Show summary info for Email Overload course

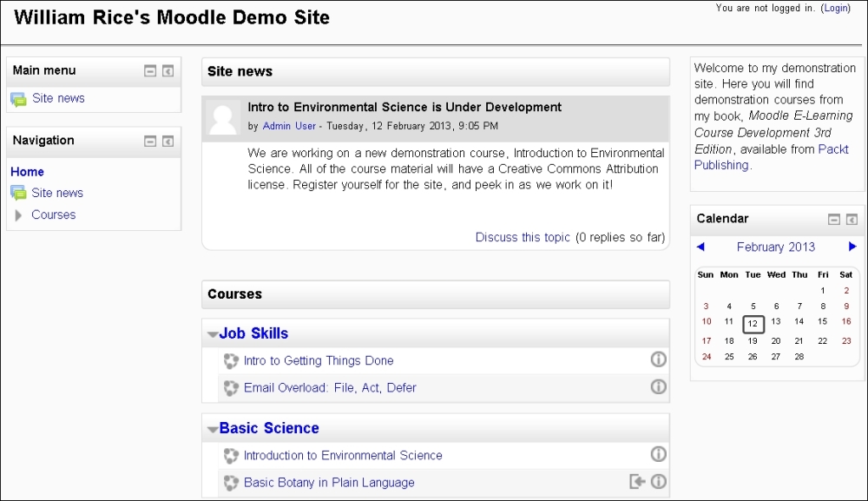(658, 387)
